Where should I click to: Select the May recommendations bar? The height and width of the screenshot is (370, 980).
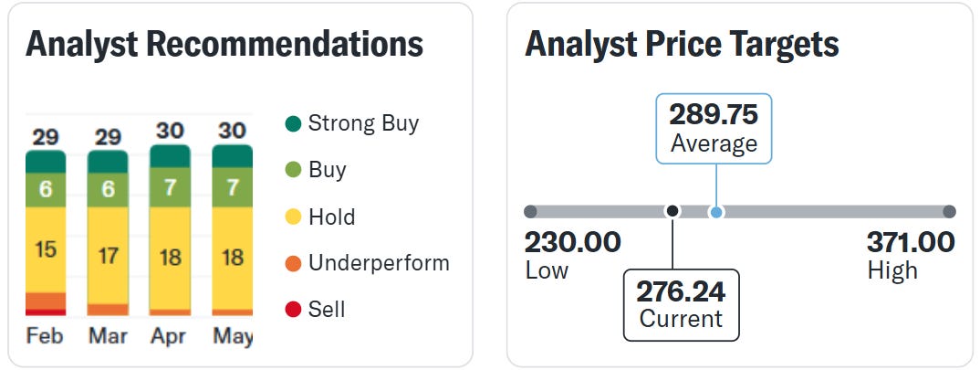pos(233,230)
